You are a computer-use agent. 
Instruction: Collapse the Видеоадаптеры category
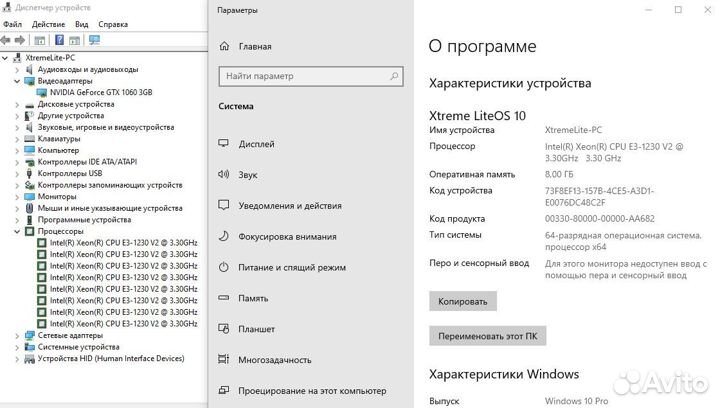coord(17,81)
